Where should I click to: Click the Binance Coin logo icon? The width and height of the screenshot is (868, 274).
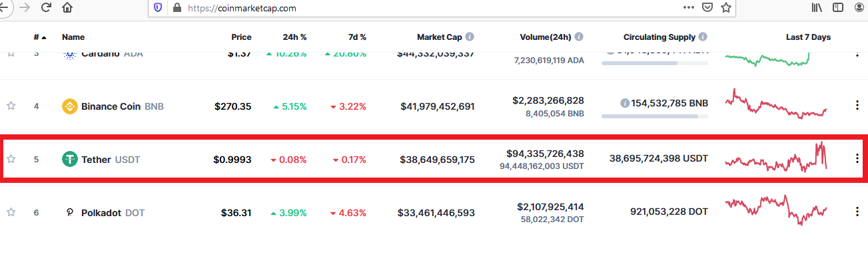(x=70, y=106)
